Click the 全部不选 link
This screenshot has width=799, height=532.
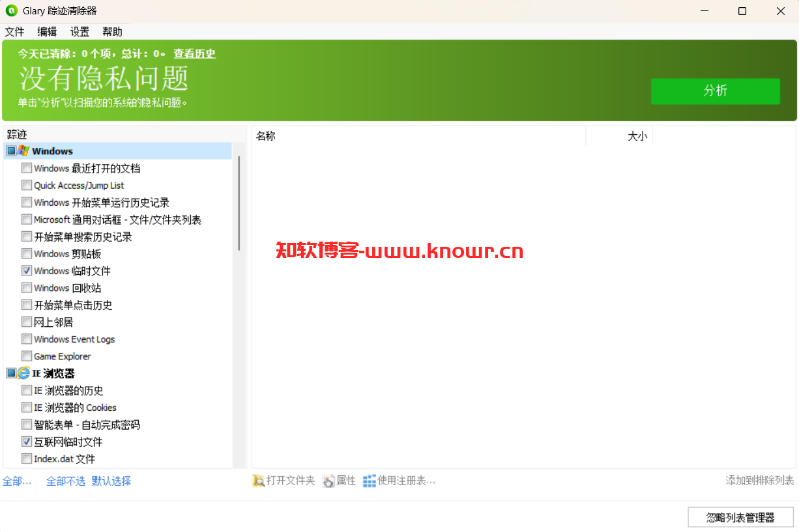coord(66,481)
